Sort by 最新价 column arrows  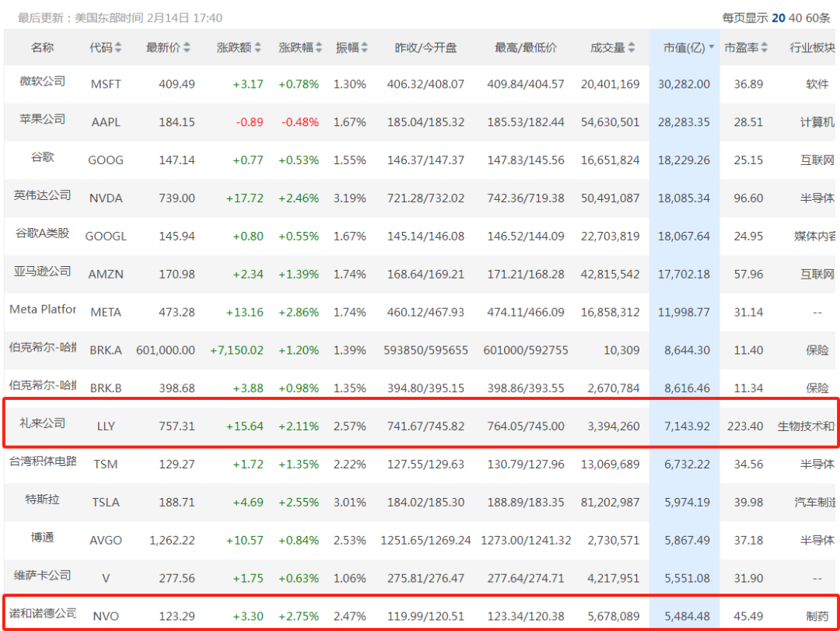(x=187, y=47)
